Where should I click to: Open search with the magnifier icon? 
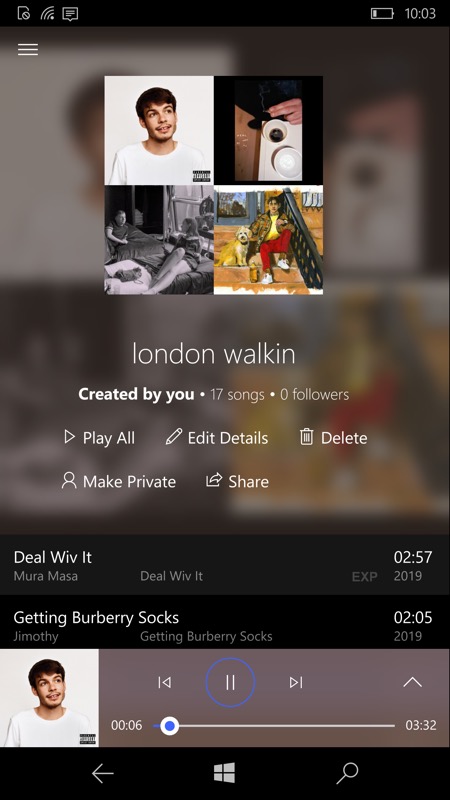point(347,773)
